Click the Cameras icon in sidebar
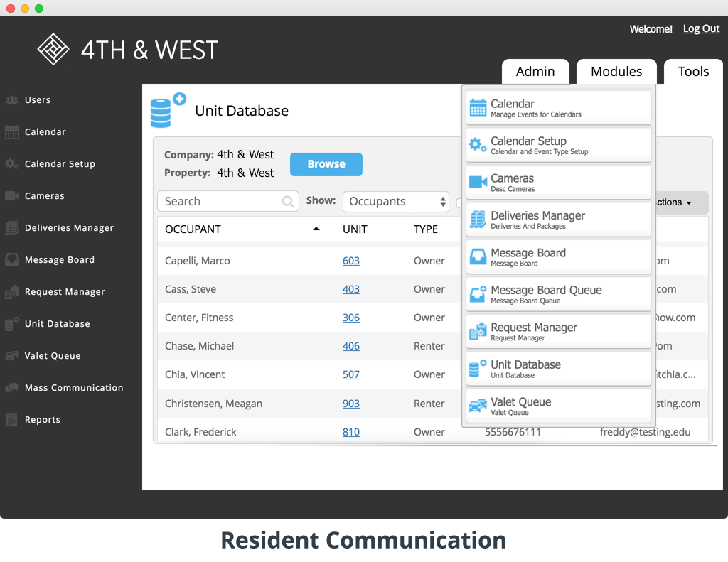Screen dimensions: 728x562 12,196
